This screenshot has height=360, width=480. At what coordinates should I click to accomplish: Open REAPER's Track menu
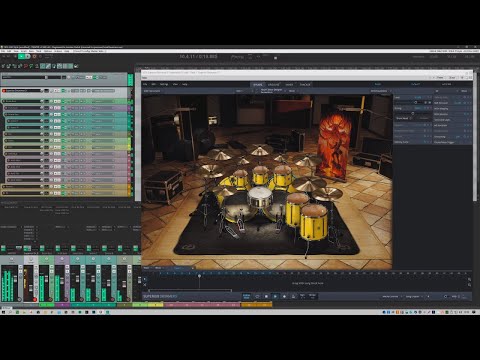(39, 51)
